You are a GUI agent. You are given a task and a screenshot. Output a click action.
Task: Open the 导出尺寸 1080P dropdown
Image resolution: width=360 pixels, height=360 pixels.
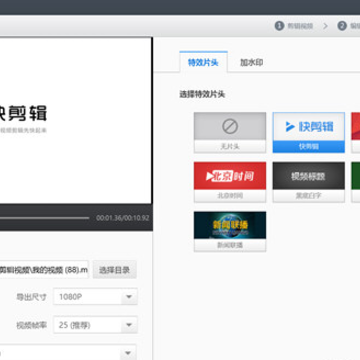coord(95,297)
